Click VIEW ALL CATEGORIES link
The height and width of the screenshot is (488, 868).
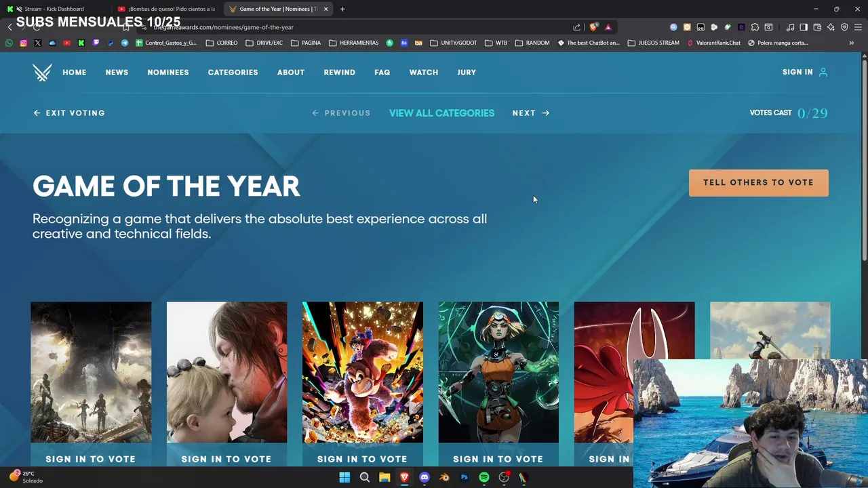(441, 113)
